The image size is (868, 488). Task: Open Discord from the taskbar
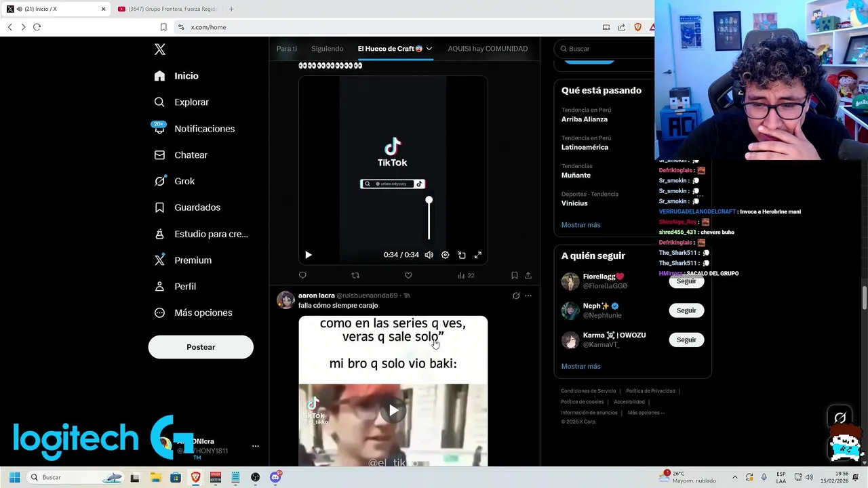tap(275, 477)
